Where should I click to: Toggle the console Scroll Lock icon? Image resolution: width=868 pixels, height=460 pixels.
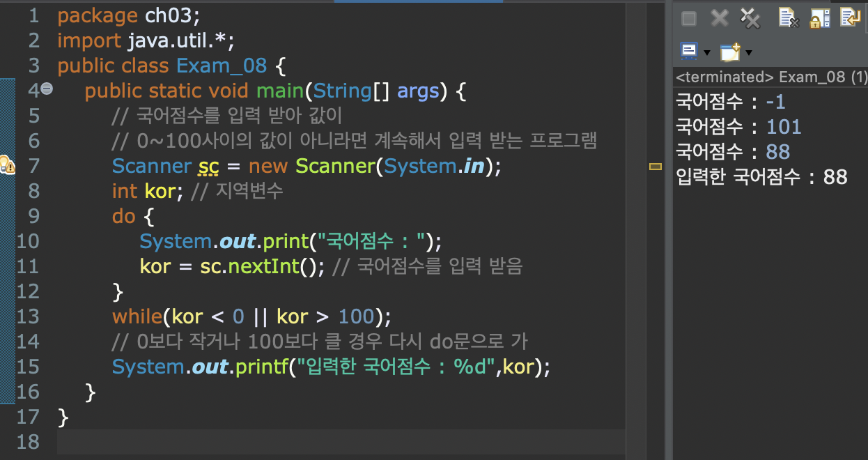819,18
